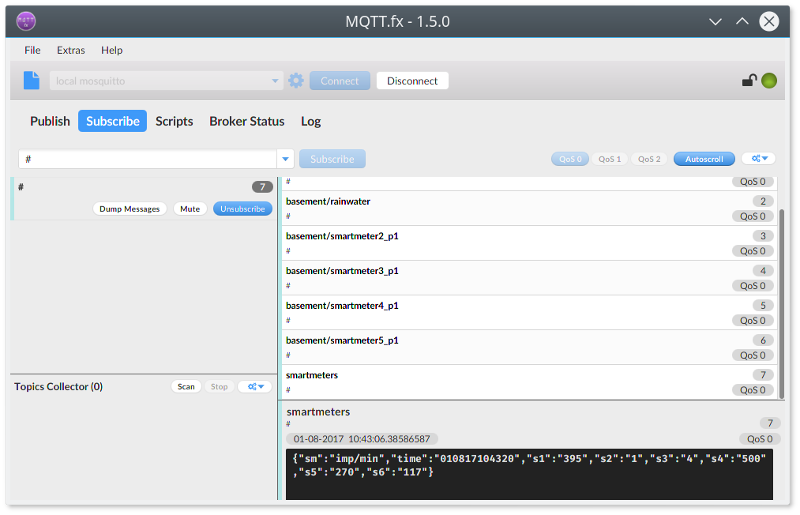This screenshot has height=515, width=800.
Task: Click the topic input field containing #
Action: 148,159
